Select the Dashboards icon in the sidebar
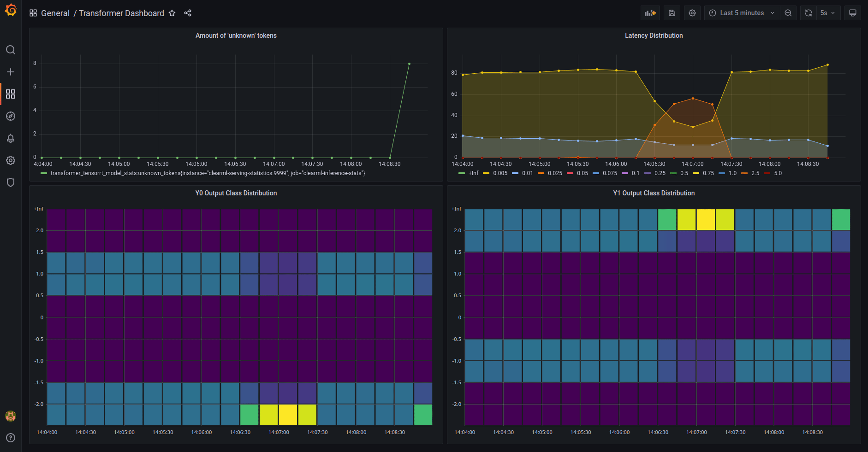This screenshot has width=868, height=452. click(11, 94)
